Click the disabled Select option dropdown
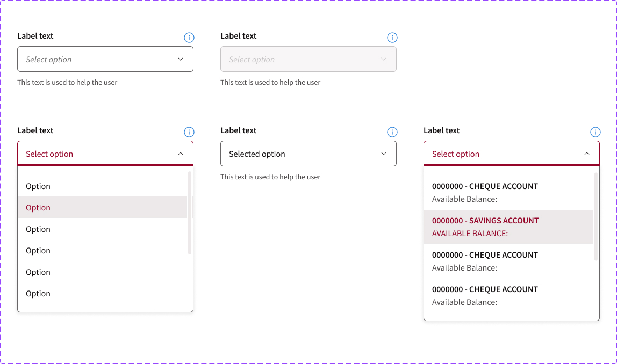Screen dimensions: 617x364 (308, 60)
